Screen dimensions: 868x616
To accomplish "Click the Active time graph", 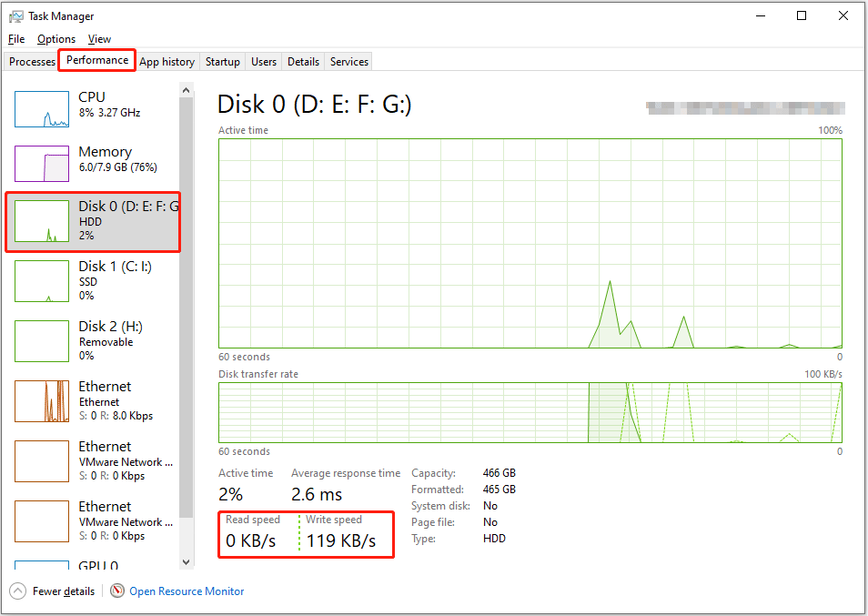I will (530, 244).
